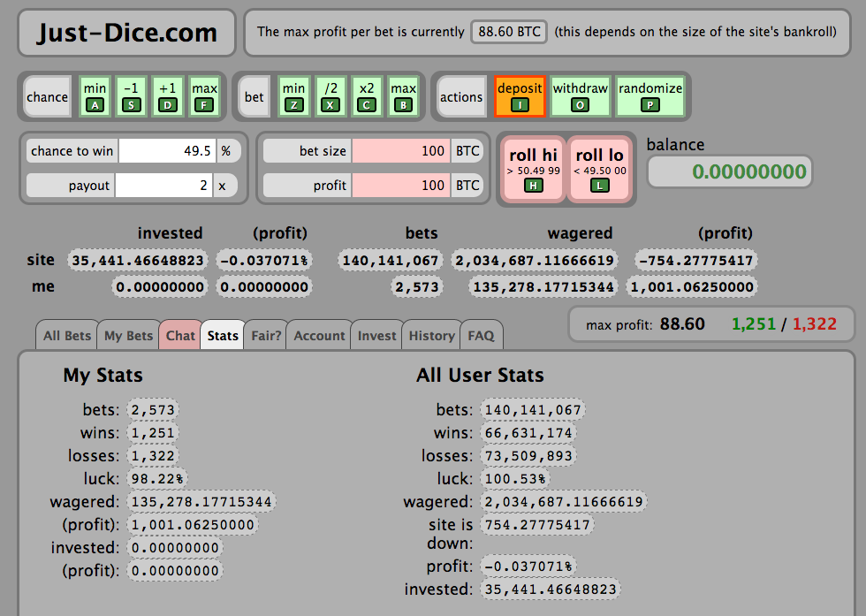
Task: Click site profit -0.037071% in summary table
Action: [264, 260]
